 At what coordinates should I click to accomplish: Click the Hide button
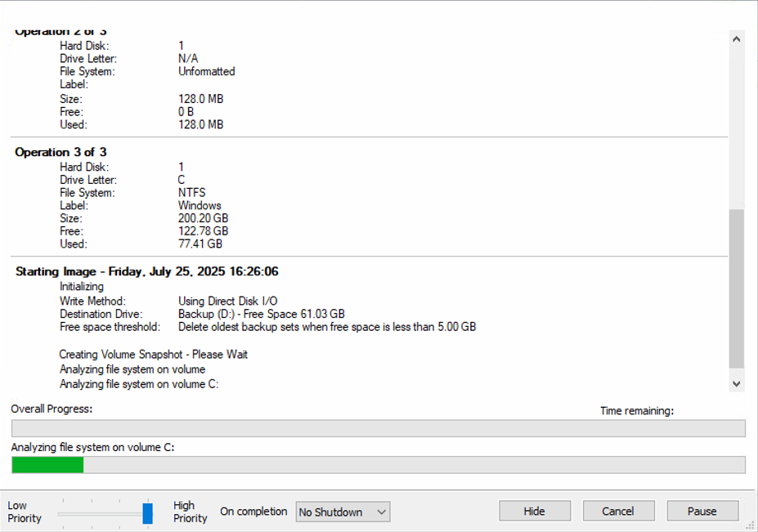534,512
